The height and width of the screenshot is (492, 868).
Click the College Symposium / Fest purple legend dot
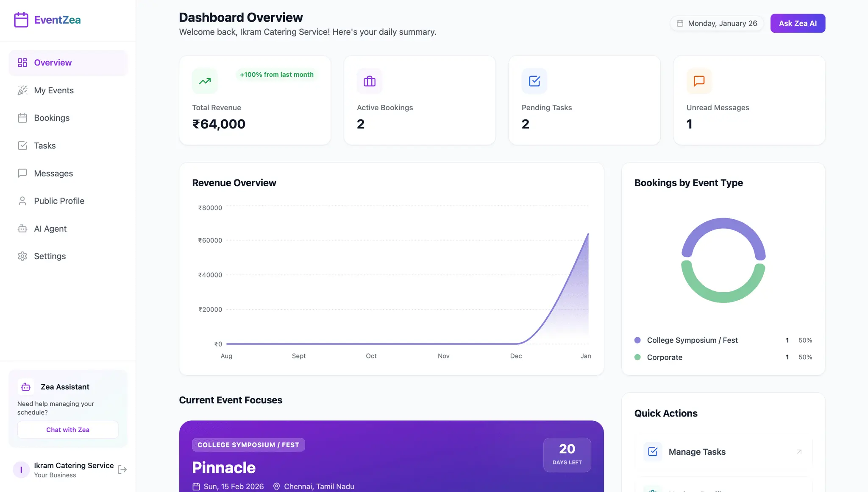pos(637,340)
